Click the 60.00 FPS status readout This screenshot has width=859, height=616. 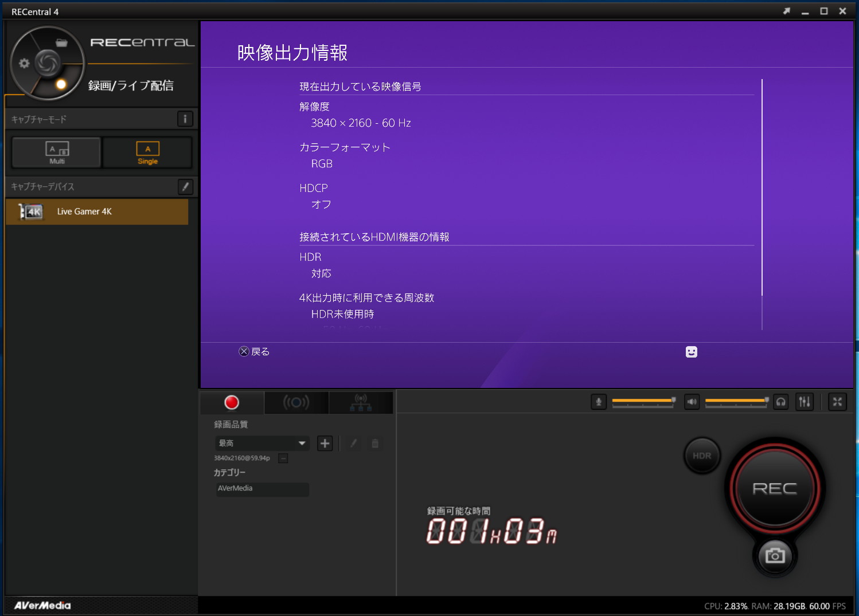coord(827,606)
